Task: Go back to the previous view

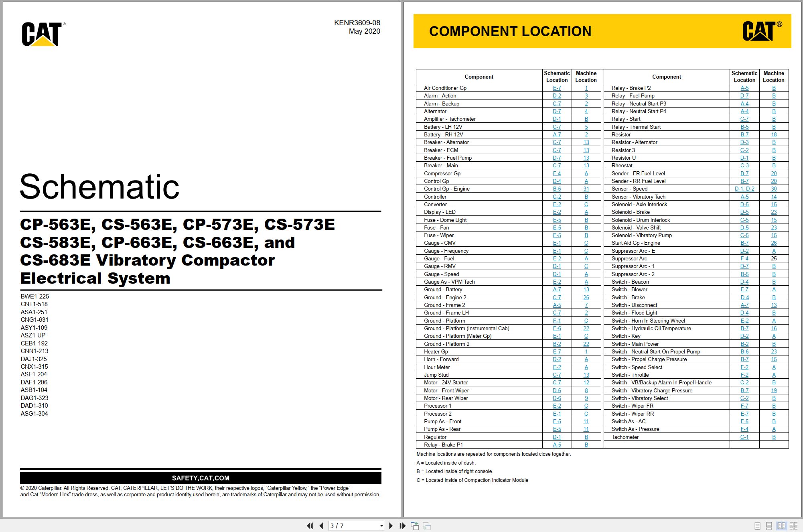Action: 415,526
